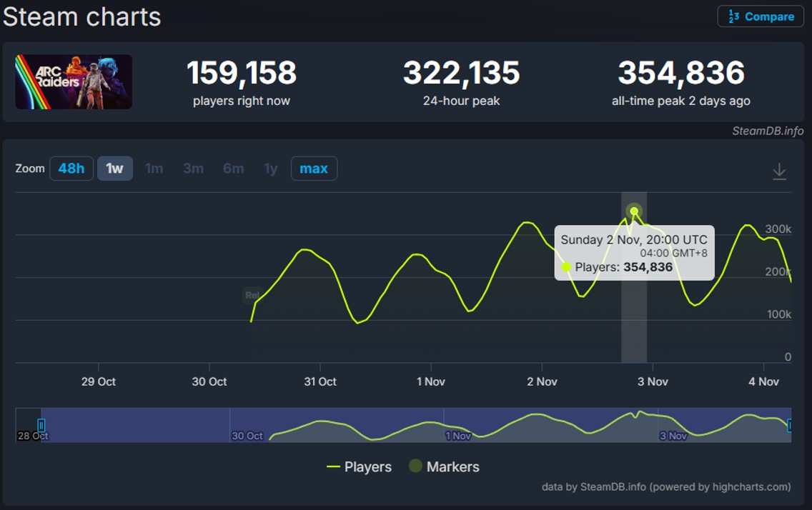The width and height of the screenshot is (812, 510).
Task: Select the 1w zoom range
Action: [114, 169]
